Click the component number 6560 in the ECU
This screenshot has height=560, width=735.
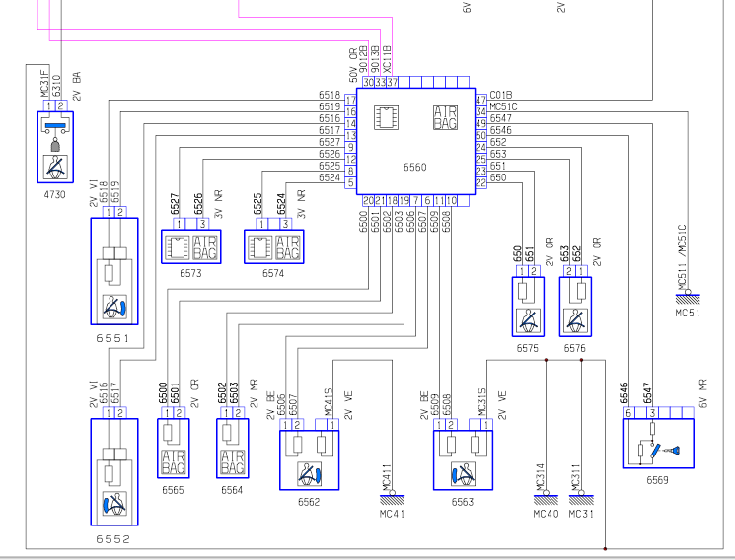[415, 167]
